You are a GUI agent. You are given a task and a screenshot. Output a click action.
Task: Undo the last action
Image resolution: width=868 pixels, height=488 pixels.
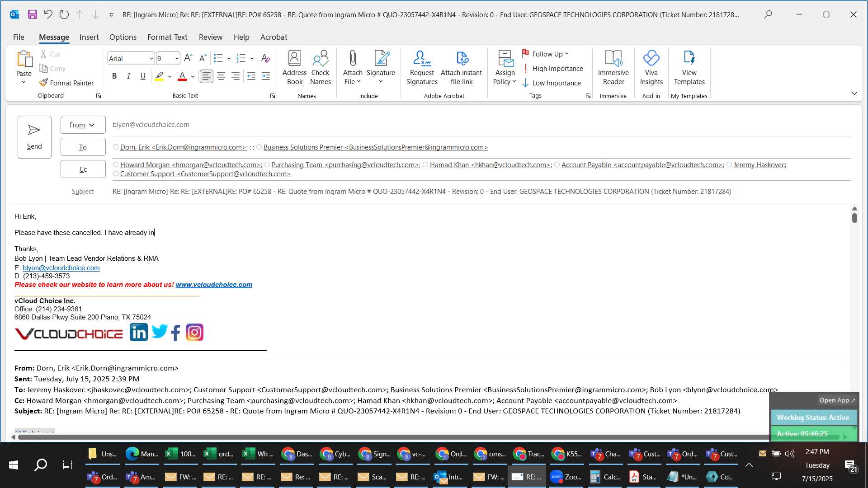48,14
